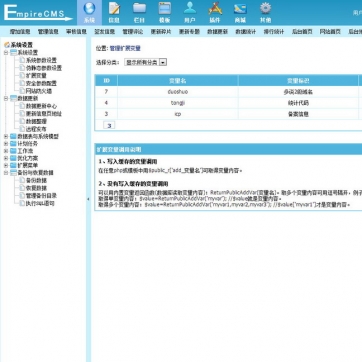Click page icon beside 备份数据

point(22,180)
